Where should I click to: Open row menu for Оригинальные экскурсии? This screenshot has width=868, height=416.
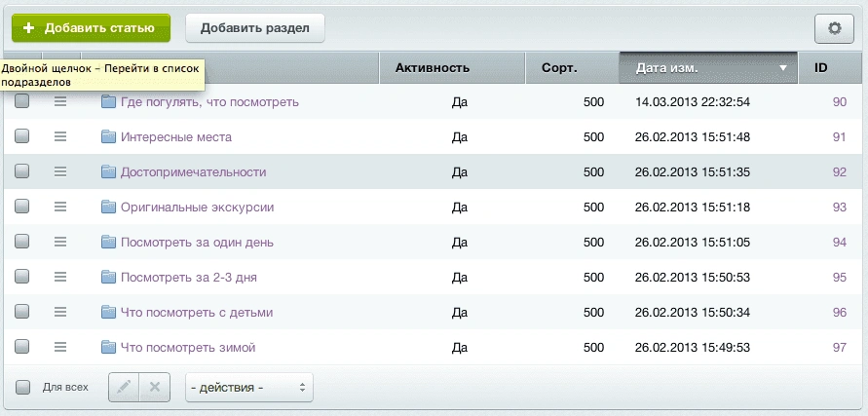click(60, 208)
